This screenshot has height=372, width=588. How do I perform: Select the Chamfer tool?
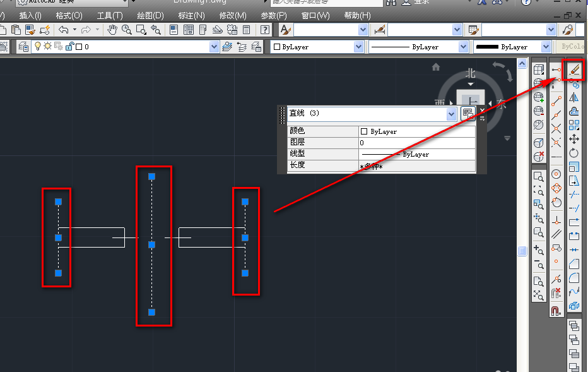pyautogui.click(x=574, y=264)
